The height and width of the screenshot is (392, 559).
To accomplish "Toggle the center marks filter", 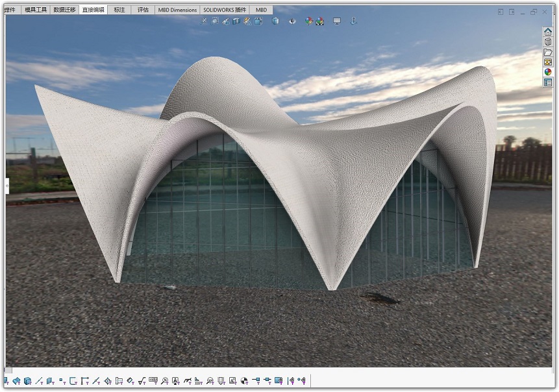I will [108, 382].
